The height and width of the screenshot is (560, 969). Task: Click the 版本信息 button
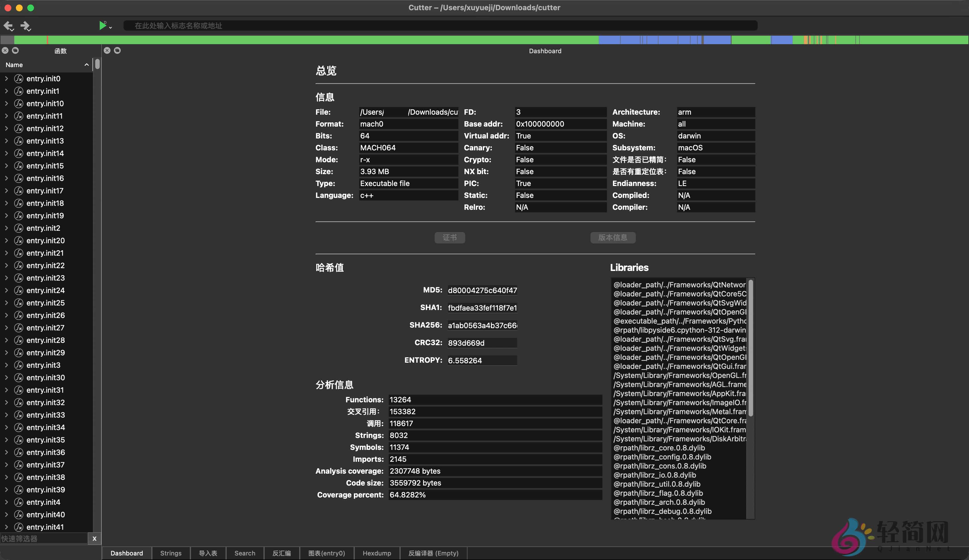coord(612,238)
